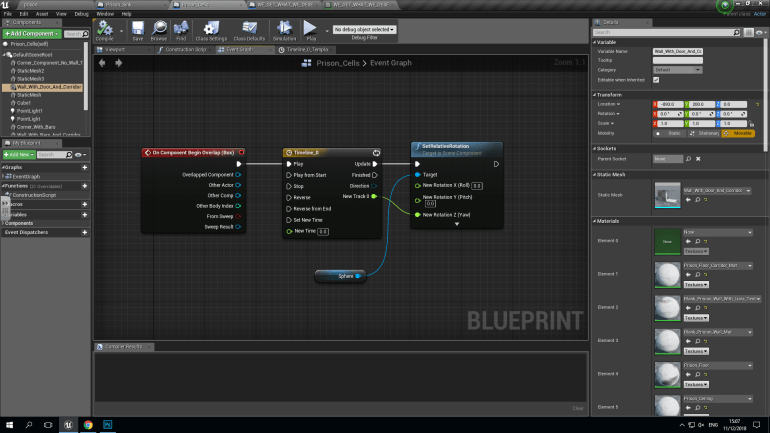This screenshot has height=433, width=770.
Task: Add New button in My Blueprint panel
Action: [19, 155]
